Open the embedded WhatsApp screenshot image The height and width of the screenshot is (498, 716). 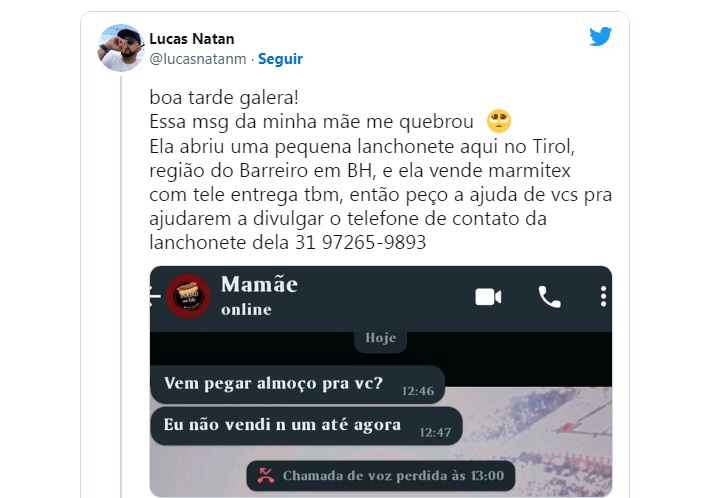[381, 382]
